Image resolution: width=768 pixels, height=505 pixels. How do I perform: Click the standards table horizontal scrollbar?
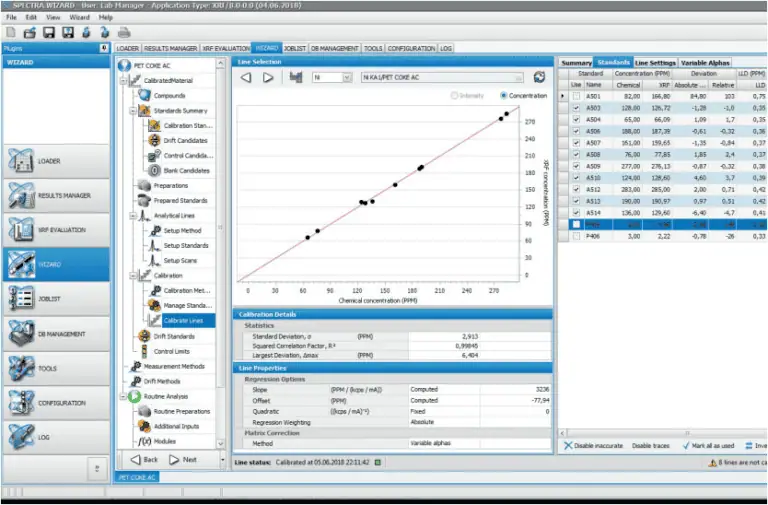(662, 433)
